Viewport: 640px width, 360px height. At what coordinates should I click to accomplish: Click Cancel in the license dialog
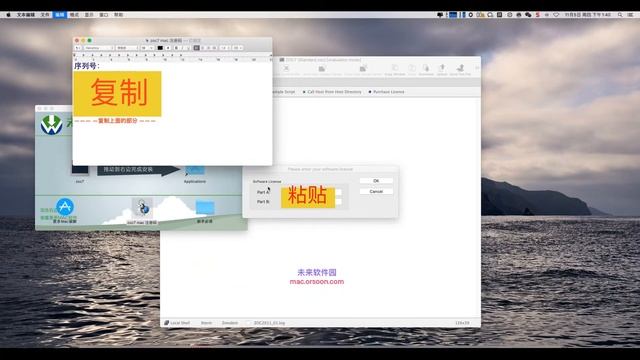pos(376,191)
